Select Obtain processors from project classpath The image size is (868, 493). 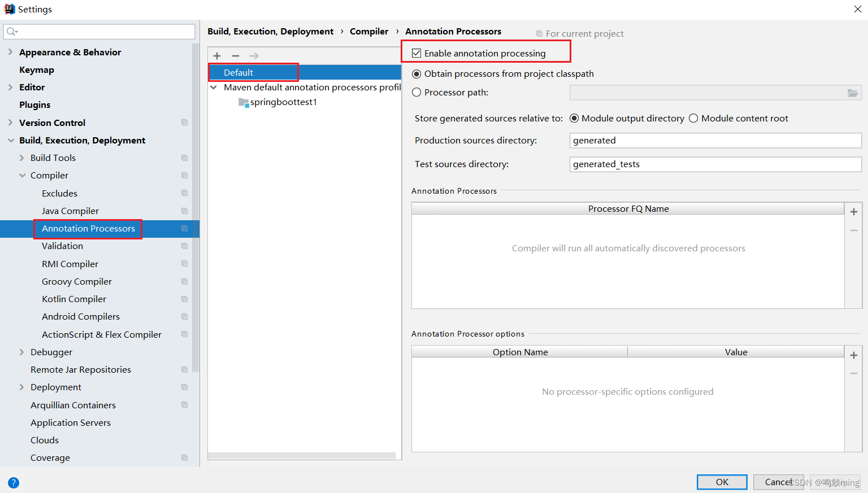click(416, 74)
